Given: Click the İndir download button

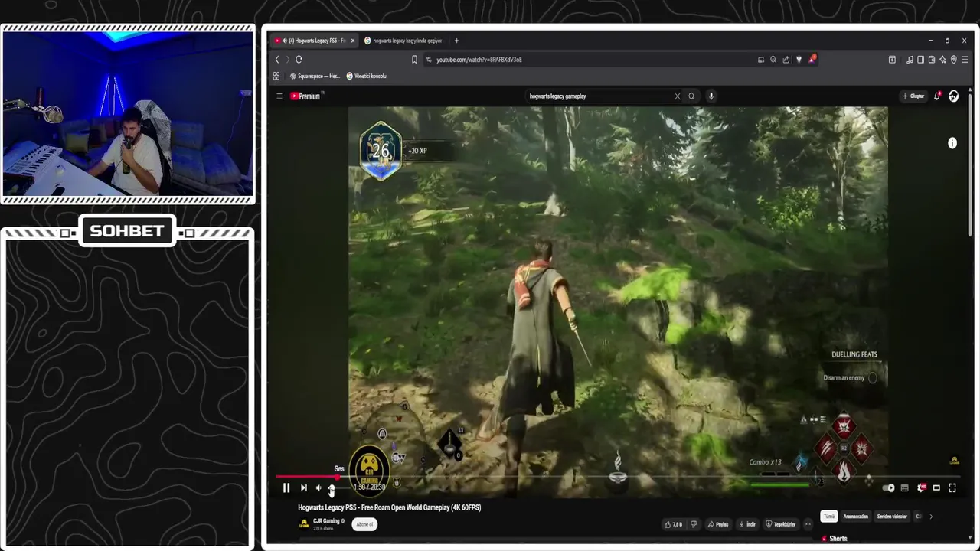Looking at the screenshot, I should 747,524.
